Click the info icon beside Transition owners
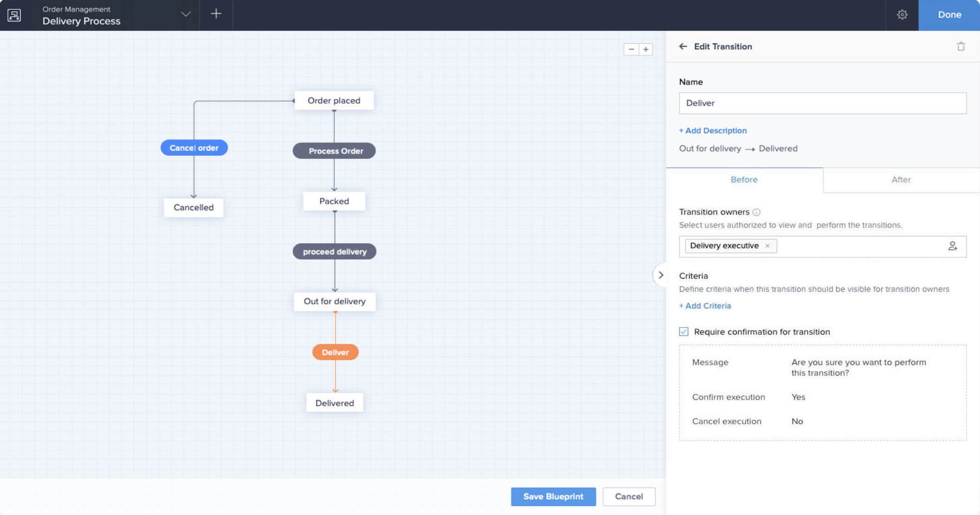The height and width of the screenshot is (515, 980). coord(757,212)
